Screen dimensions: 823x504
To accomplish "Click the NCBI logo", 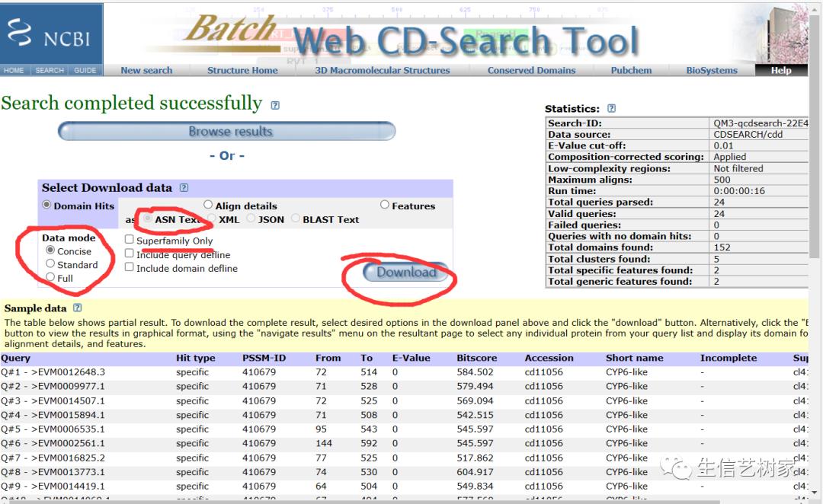I will click(51, 34).
